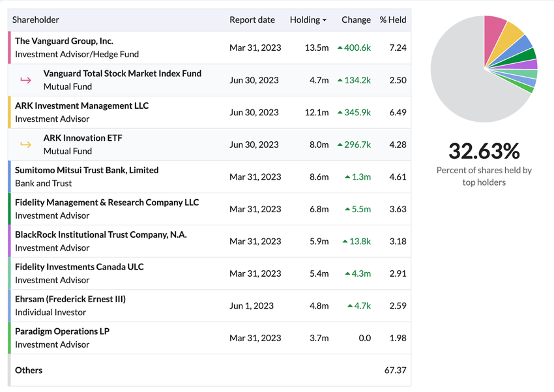
Task: Sort by the Holding column dropdown arrow
Action: click(x=325, y=20)
